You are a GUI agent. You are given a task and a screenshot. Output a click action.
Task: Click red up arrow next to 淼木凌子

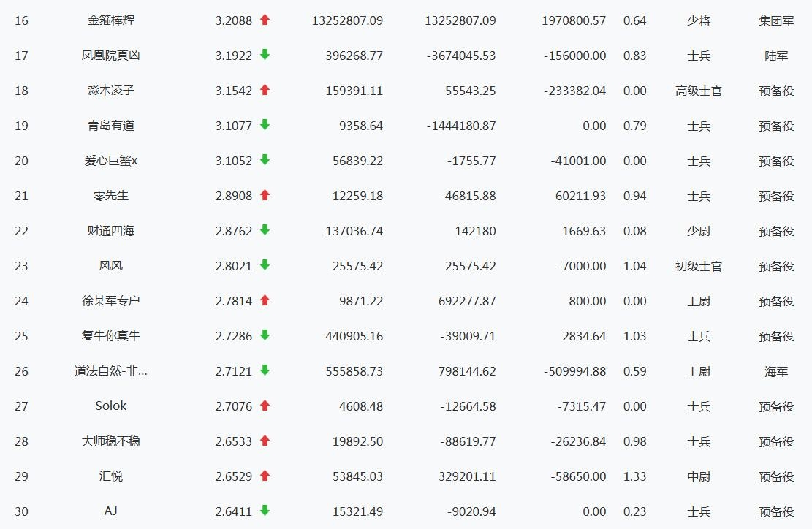(265, 90)
